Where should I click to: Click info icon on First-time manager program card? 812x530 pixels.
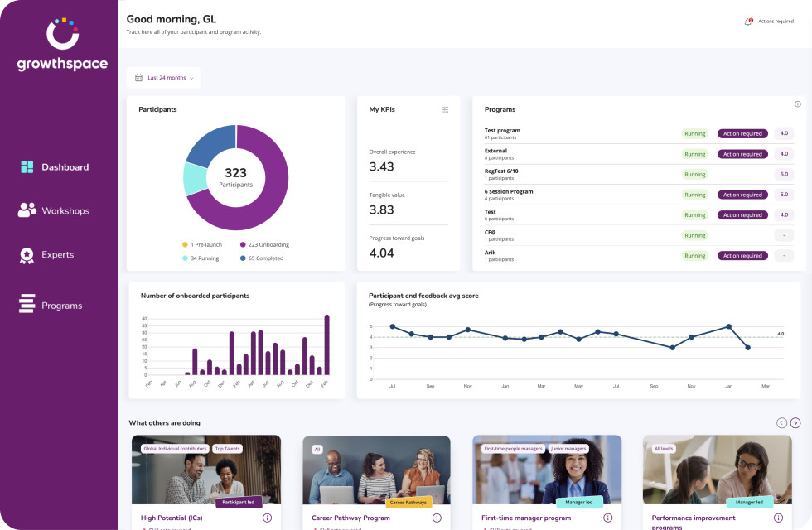(x=607, y=518)
